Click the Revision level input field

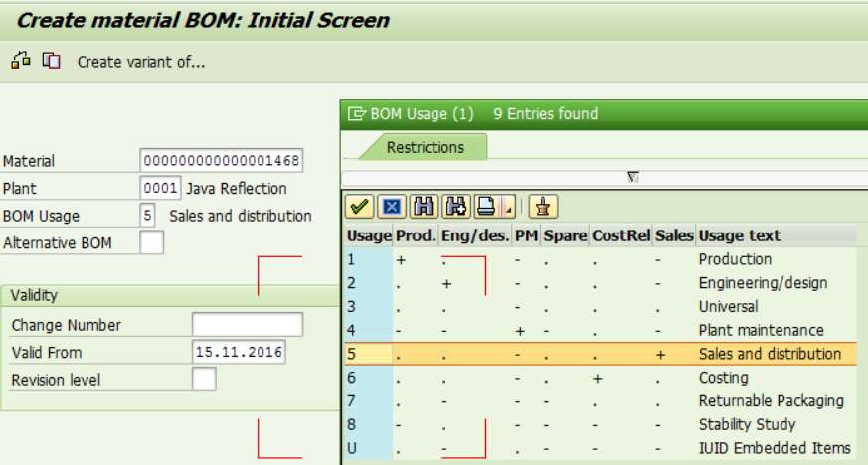(x=204, y=380)
